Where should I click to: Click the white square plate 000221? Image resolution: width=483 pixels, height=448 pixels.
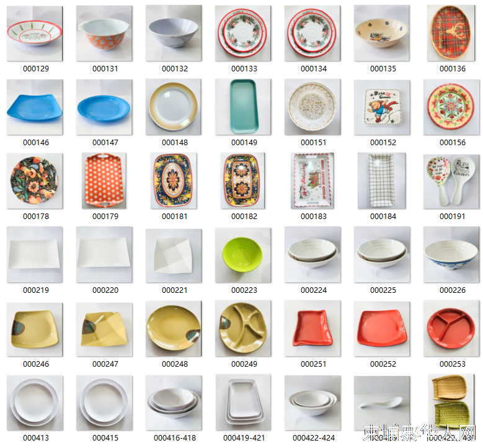tap(174, 256)
